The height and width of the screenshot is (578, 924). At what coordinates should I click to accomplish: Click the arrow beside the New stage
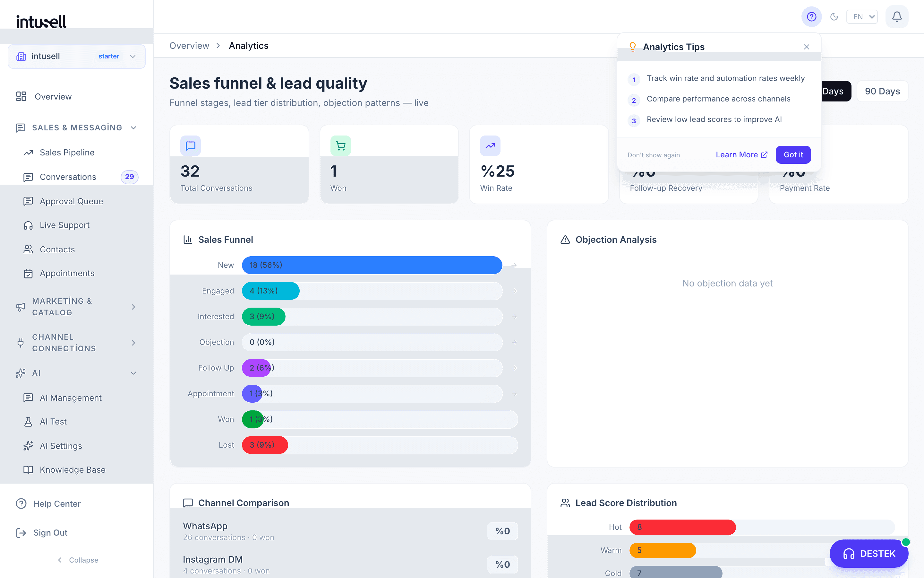point(514,265)
